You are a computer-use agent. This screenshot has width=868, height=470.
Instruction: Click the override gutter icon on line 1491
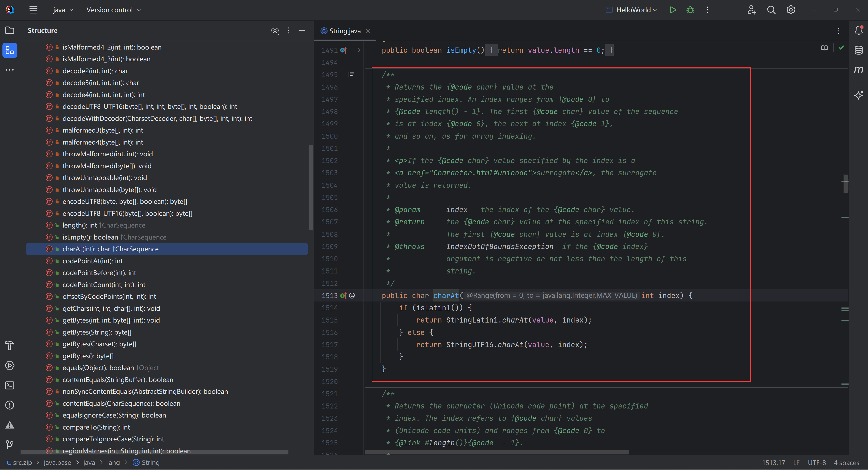point(343,50)
